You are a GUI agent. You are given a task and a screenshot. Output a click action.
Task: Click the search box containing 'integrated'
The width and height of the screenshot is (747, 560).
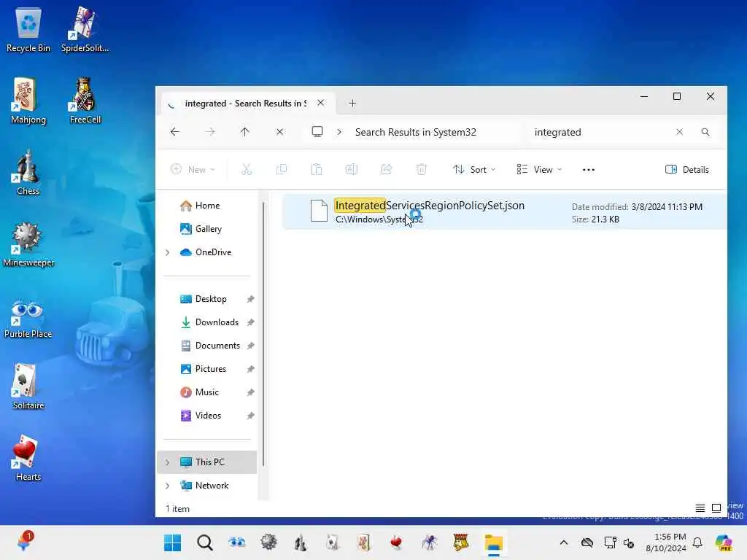point(600,132)
